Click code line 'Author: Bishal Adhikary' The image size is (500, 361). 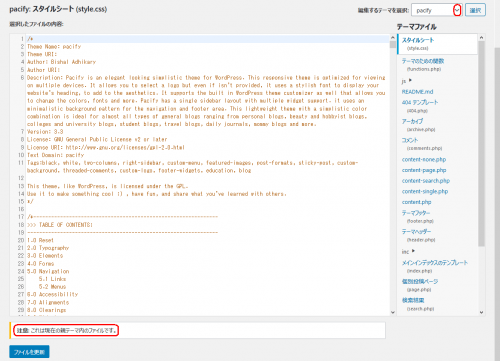coord(61,62)
